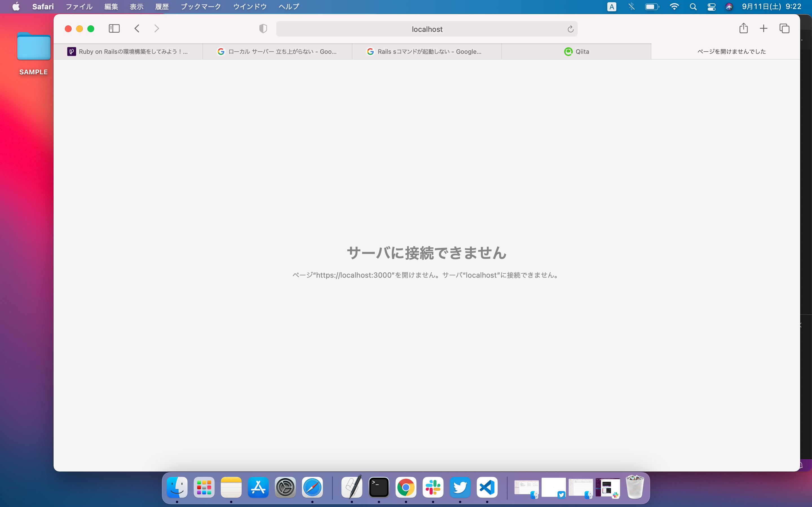This screenshot has width=812, height=507.
Task: Launch Visual Studio Code from the Dock
Action: click(487, 487)
